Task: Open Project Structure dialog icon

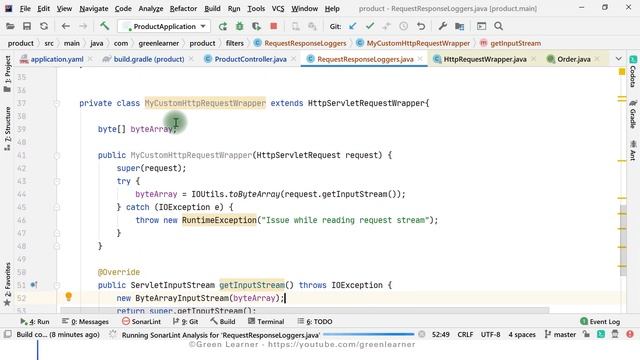Action: coord(460,27)
